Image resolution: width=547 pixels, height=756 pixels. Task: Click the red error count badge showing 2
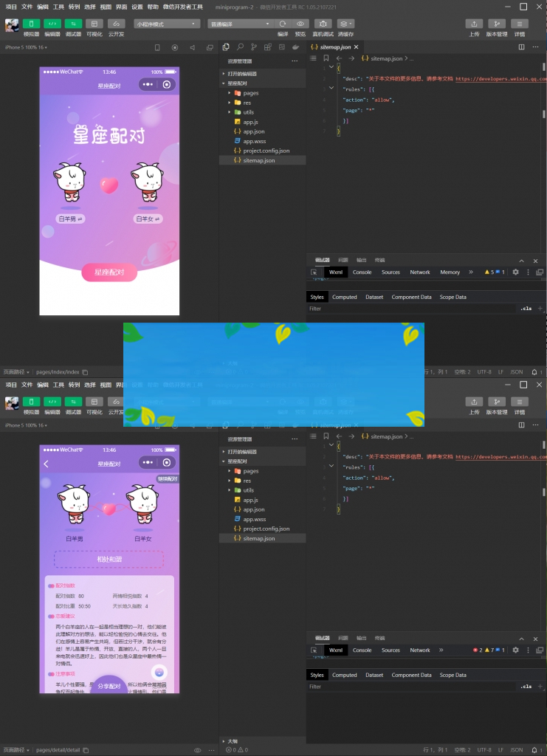pyautogui.click(x=477, y=650)
